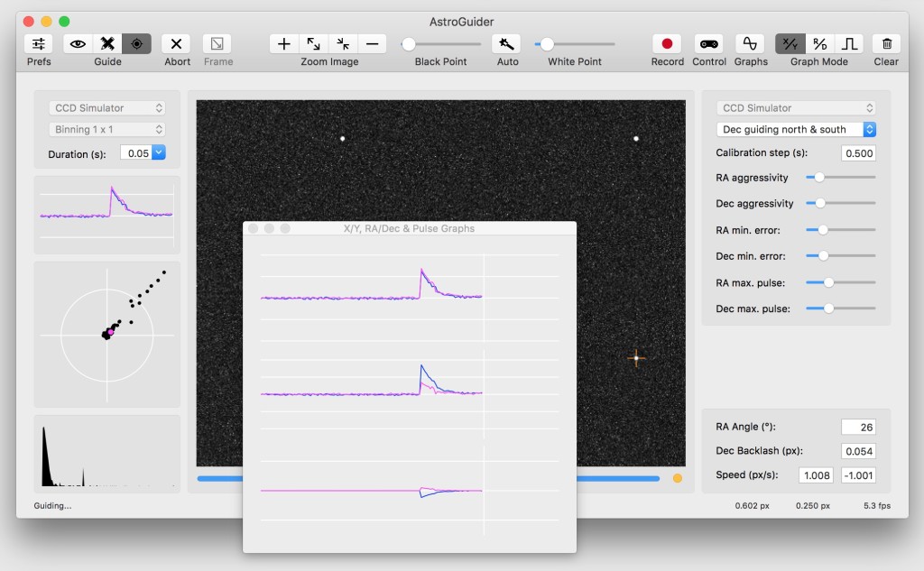Open the camera CCD Simulator dropdown
The image size is (924, 571).
pyautogui.click(x=106, y=108)
